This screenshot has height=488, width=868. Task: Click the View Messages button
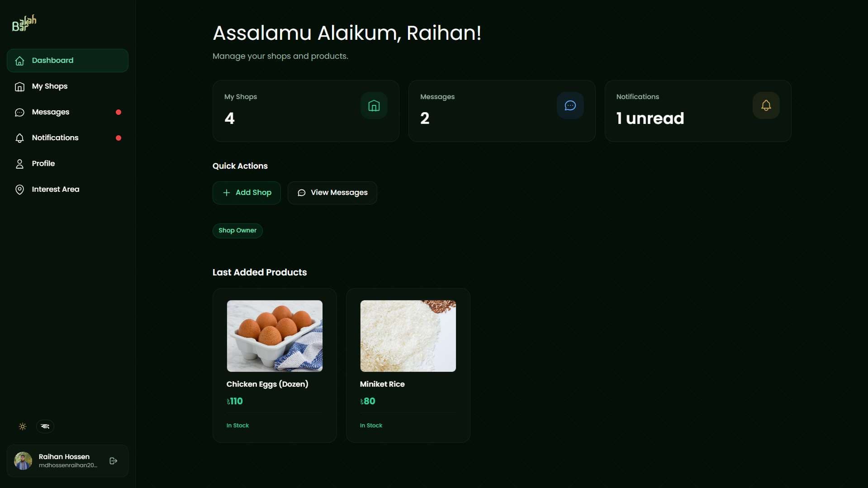332,192
